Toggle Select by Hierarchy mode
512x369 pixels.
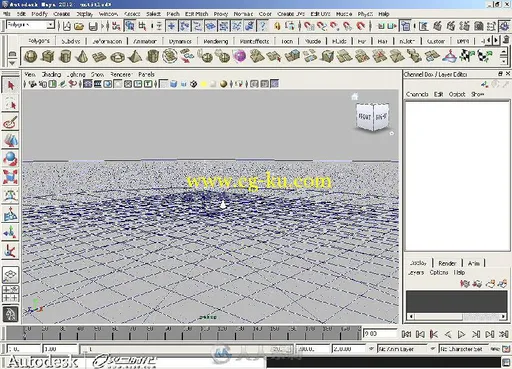(x=116, y=26)
